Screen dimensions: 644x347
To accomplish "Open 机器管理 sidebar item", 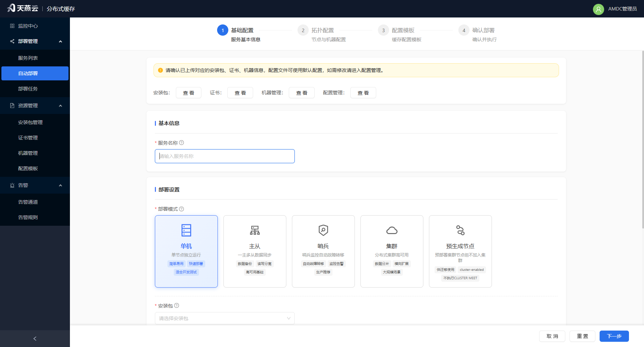I will (x=35, y=153).
